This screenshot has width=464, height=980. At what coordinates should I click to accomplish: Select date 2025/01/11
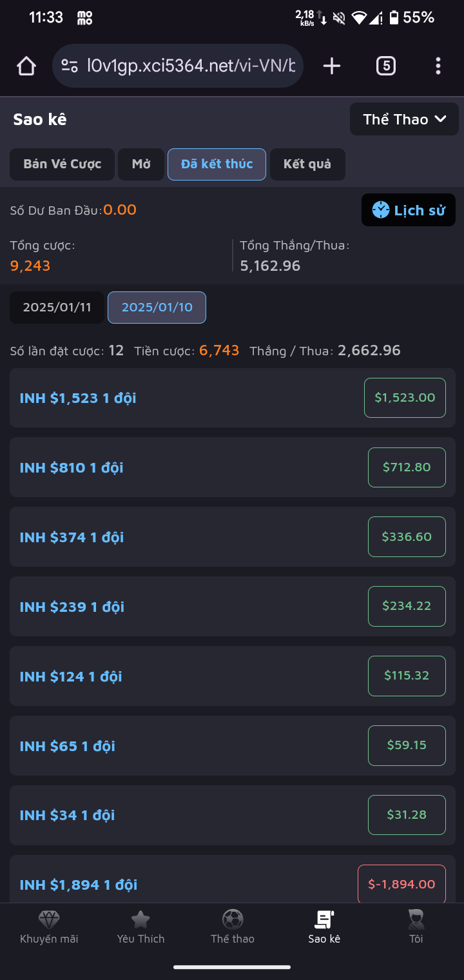(x=57, y=308)
